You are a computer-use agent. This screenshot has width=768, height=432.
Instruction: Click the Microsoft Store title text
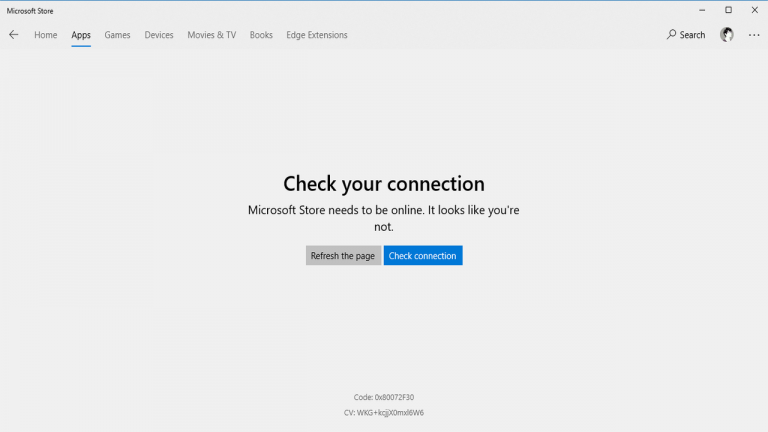tap(30, 11)
